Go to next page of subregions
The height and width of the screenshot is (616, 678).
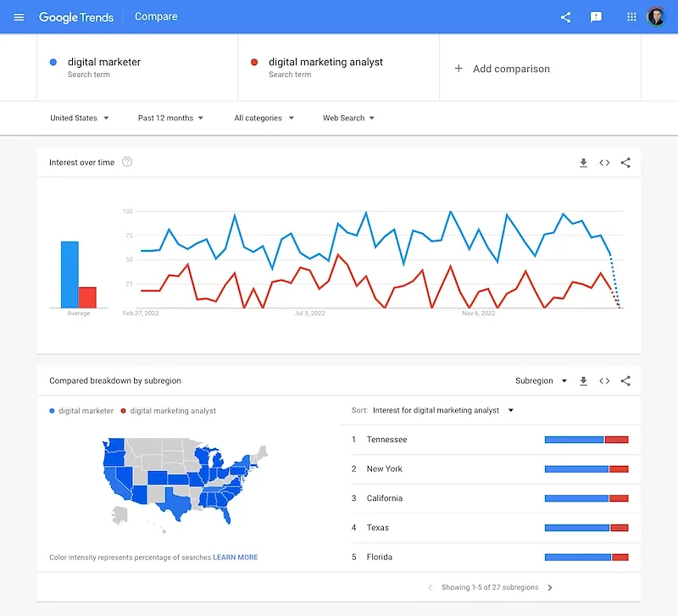coord(550,587)
